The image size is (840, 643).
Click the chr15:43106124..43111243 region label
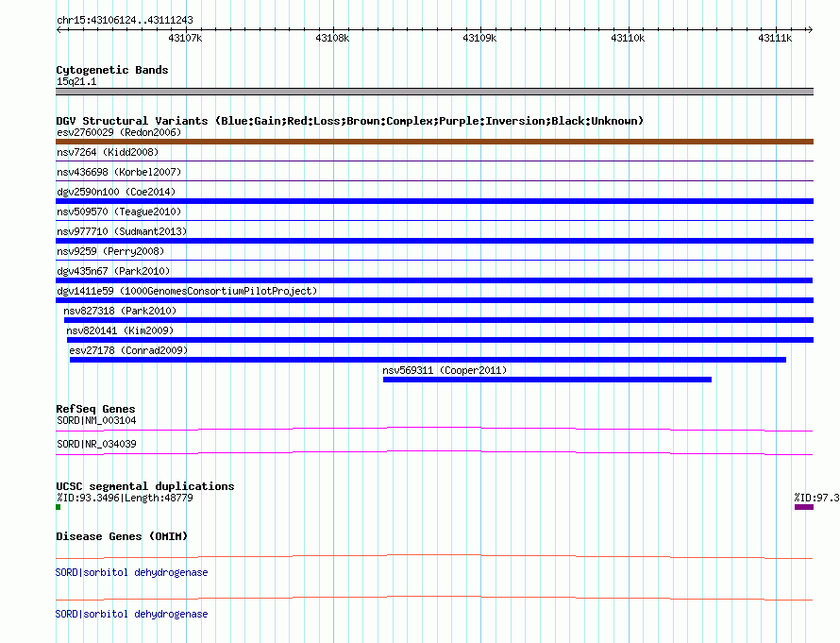coord(125,20)
